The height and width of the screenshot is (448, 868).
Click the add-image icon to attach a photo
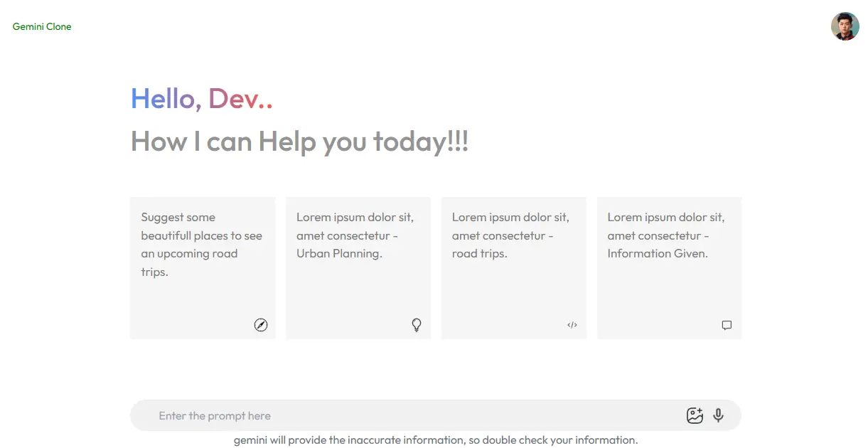[x=695, y=415]
